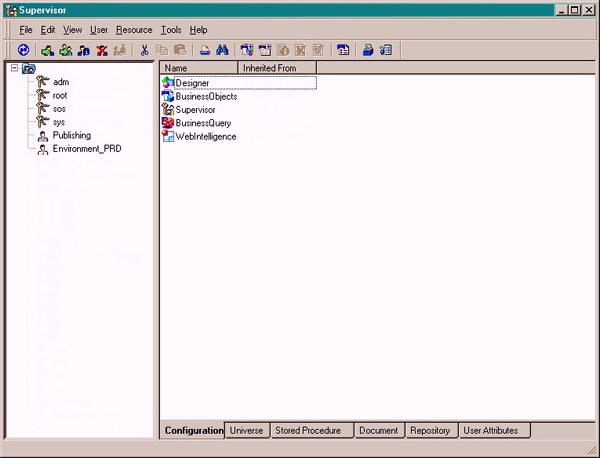The height and width of the screenshot is (458, 600).
Task: Click the binoculars Find icon
Action: point(224,50)
